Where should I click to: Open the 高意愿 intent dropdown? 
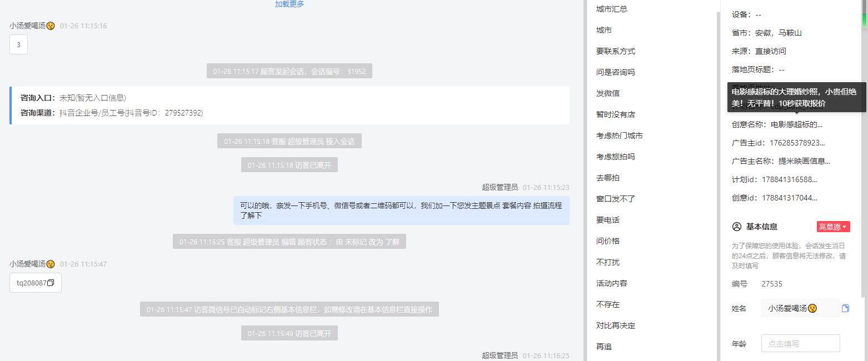pyautogui.click(x=833, y=227)
